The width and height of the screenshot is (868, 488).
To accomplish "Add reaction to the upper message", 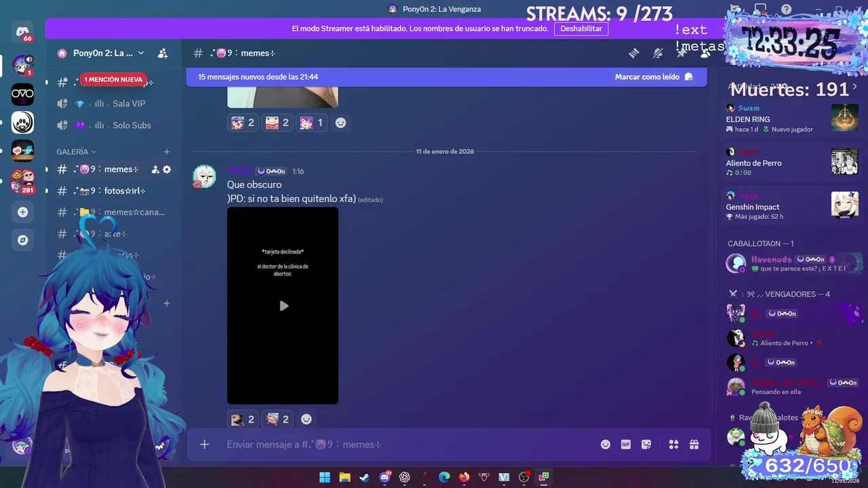I will pos(341,123).
